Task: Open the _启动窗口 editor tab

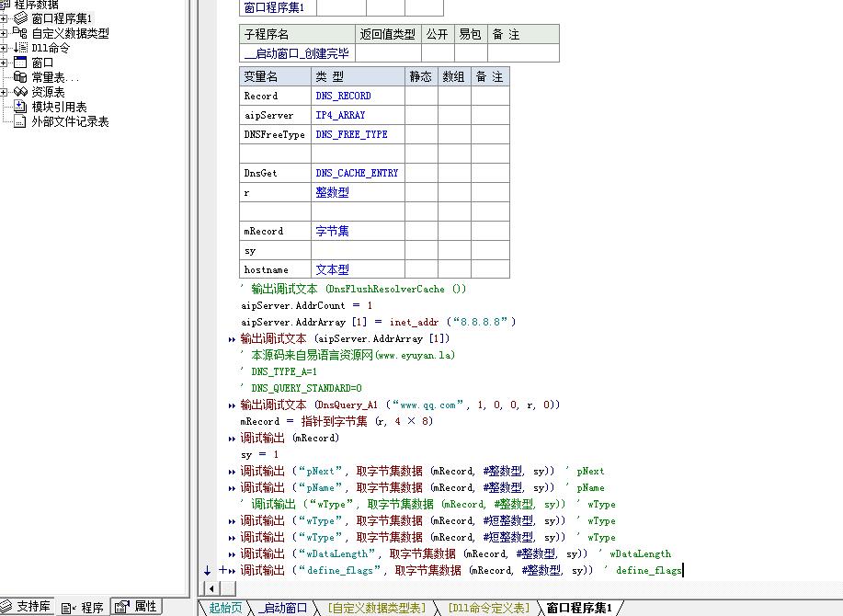Action: tap(281, 608)
